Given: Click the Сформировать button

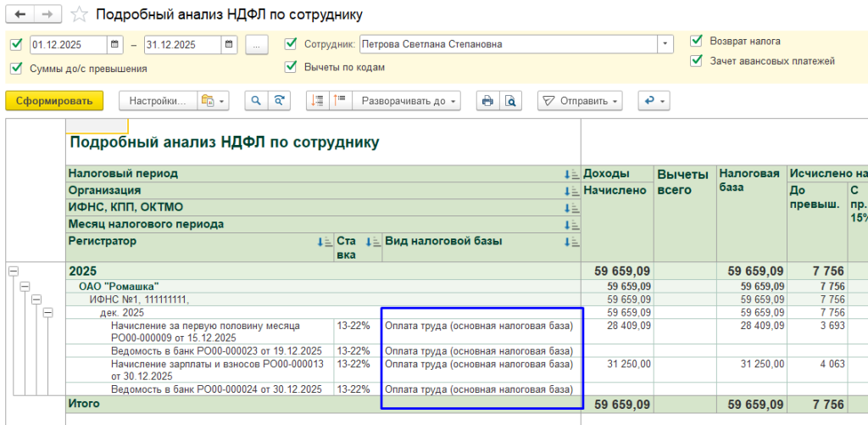Looking at the screenshot, I should click(54, 101).
